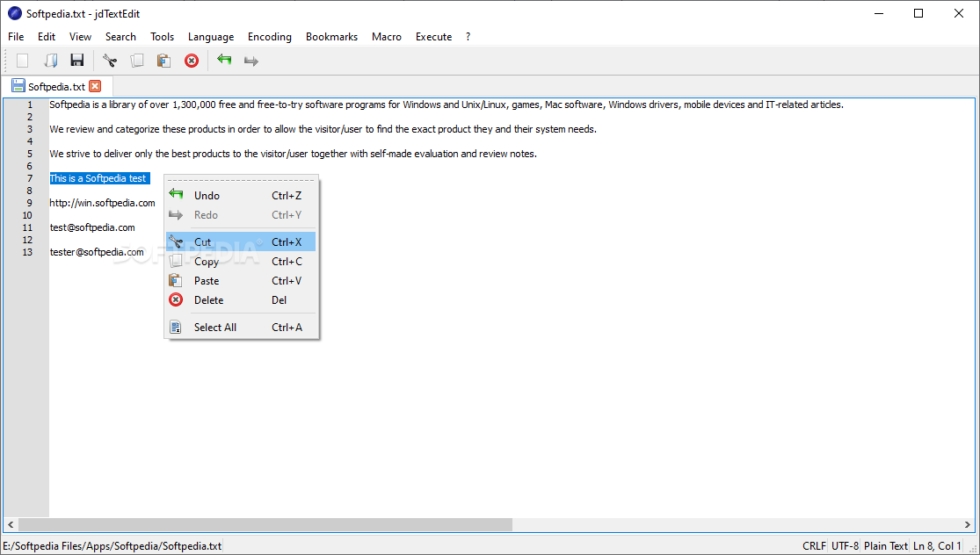Click the line starting 'Softpedia is a library'
Viewport: 980px width, 555px height.
[446, 105]
